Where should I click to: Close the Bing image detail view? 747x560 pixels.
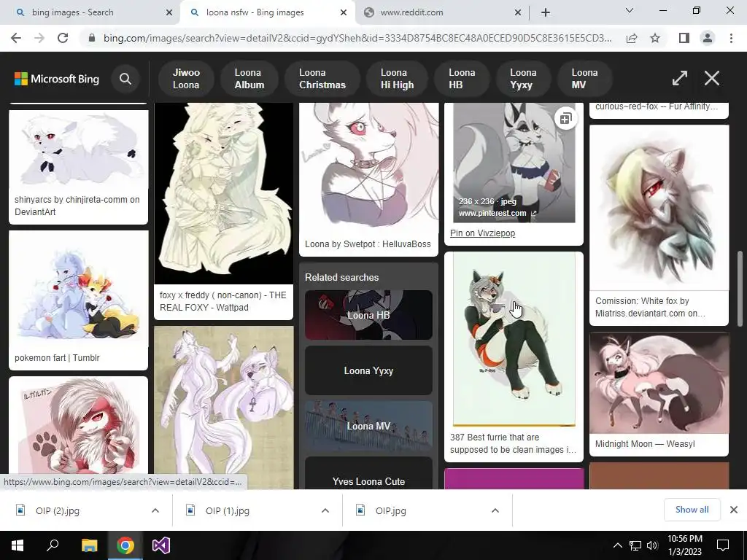click(x=712, y=78)
